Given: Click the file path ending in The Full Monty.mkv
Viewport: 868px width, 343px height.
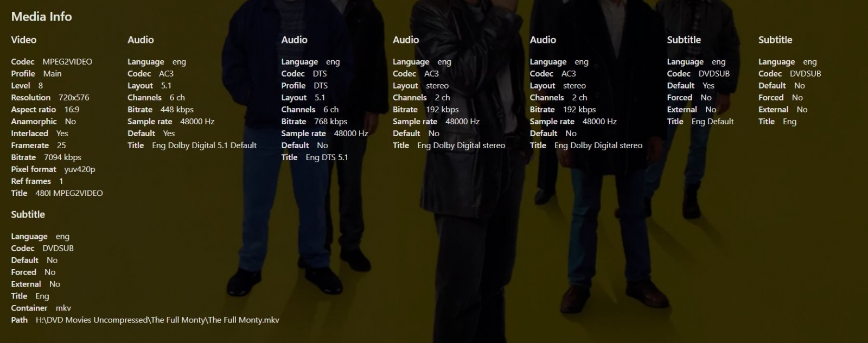Looking at the screenshot, I should coord(157,320).
